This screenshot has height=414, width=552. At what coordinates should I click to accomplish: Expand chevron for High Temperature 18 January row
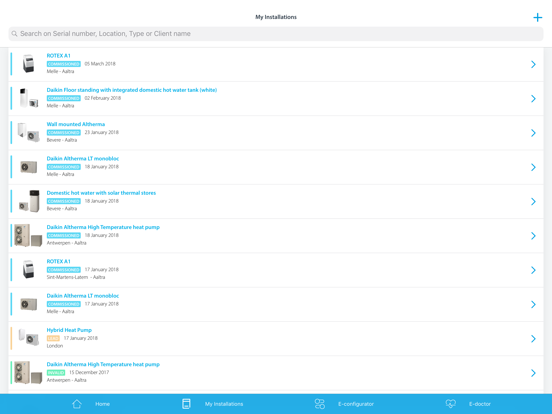[533, 236]
